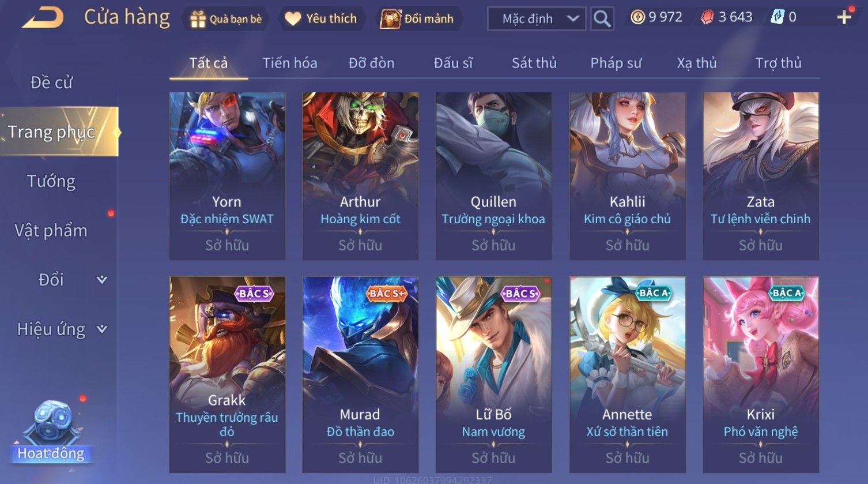Image resolution: width=868 pixels, height=484 pixels.
Task: Open the search magnifier icon
Action: 602,19
